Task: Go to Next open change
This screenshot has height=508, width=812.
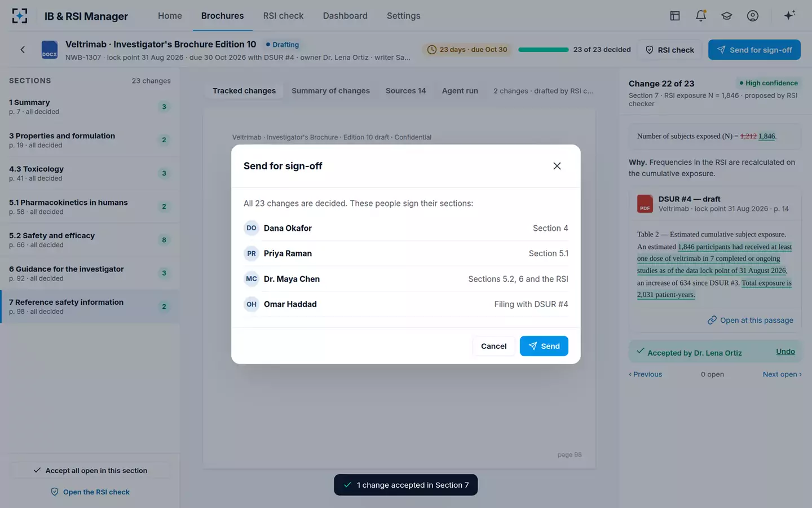Action: [x=782, y=374]
